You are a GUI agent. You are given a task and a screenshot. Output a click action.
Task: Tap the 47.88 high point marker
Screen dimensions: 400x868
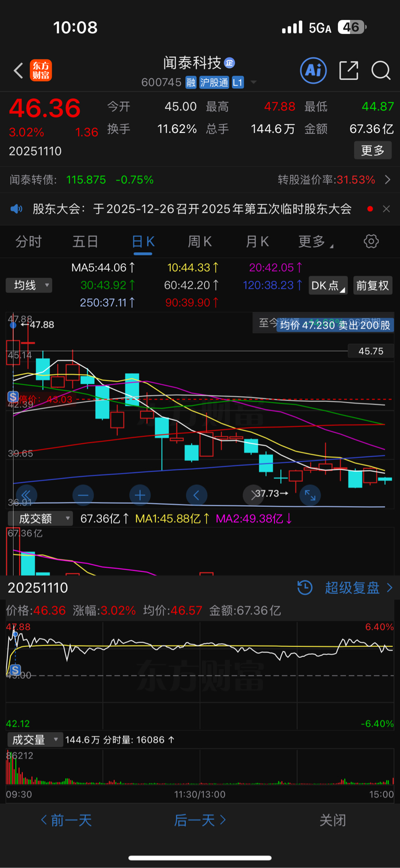tap(37, 324)
